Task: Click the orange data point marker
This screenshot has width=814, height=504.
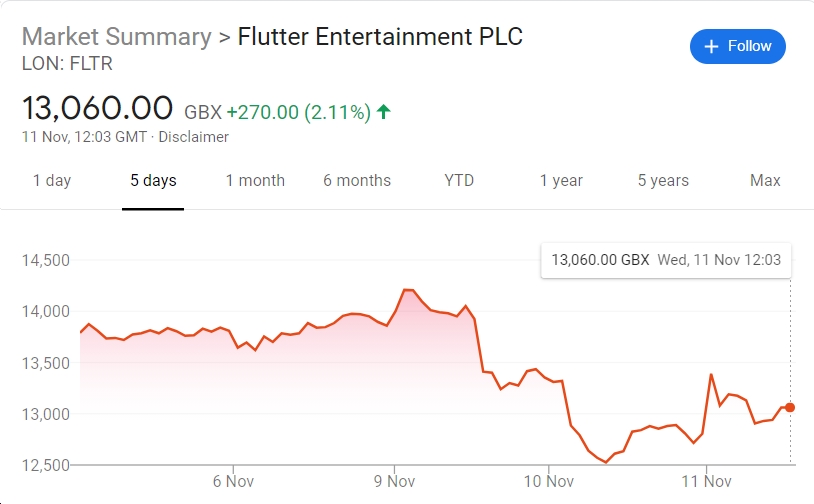Action: 790,407
